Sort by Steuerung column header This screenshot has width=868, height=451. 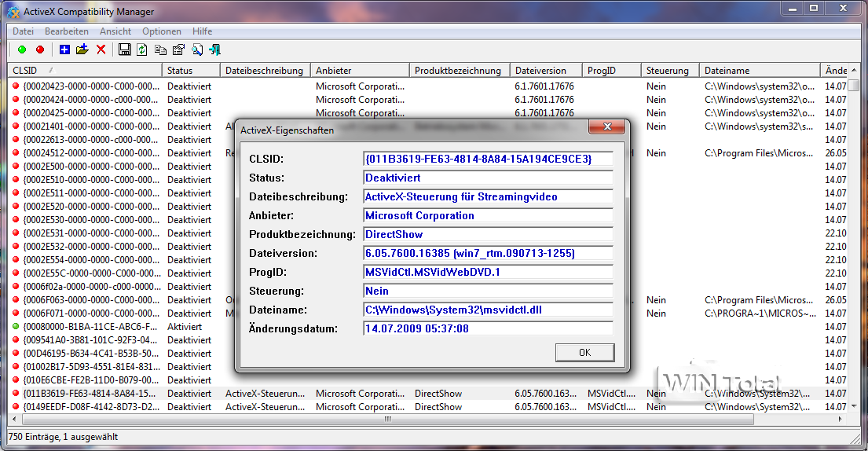click(x=670, y=70)
